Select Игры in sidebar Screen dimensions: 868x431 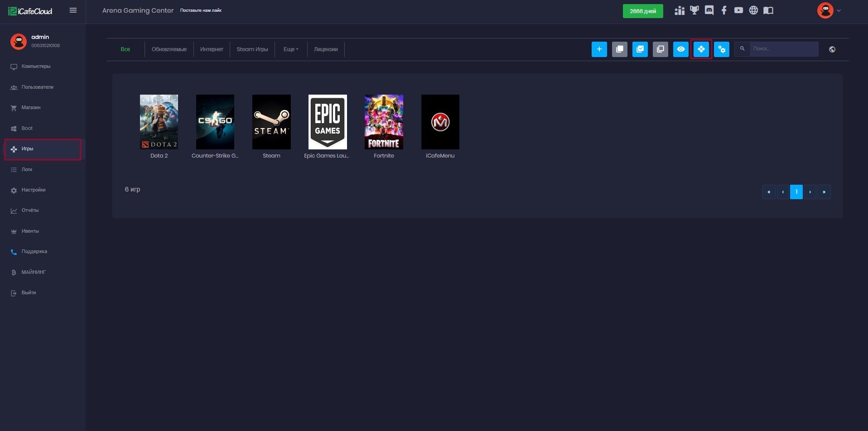(x=43, y=149)
